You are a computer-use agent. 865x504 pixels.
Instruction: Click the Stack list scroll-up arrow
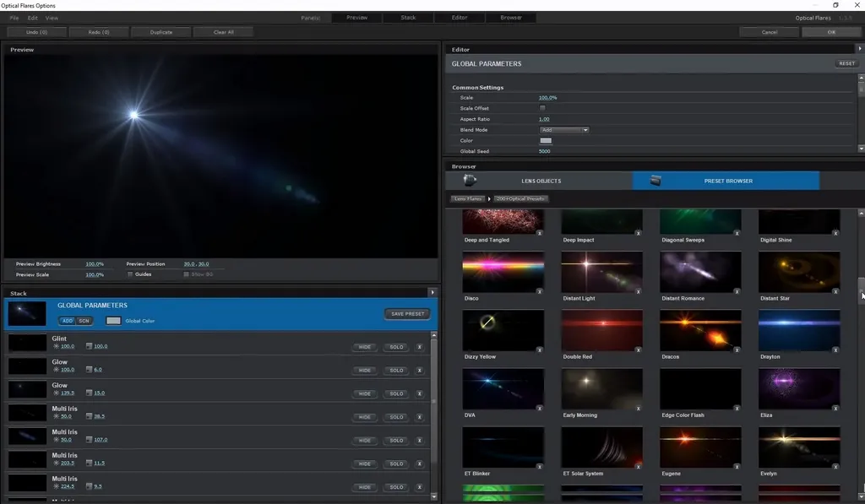pyautogui.click(x=434, y=334)
